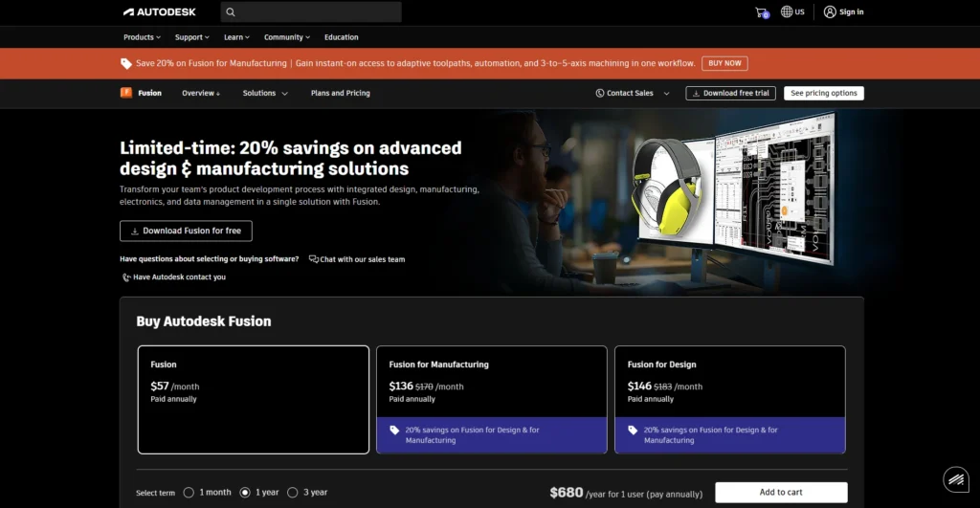Click the $57 /month price
Image resolution: width=980 pixels, height=508 pixels.
175,387
